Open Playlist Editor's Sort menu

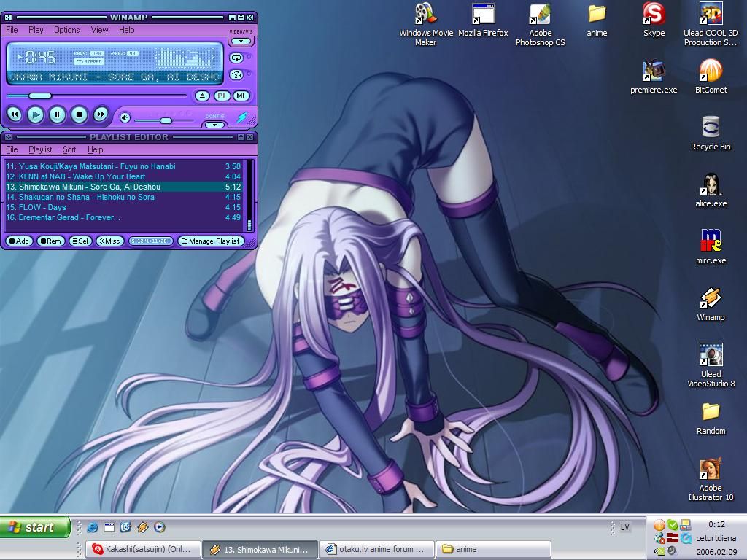coord(69,149)
